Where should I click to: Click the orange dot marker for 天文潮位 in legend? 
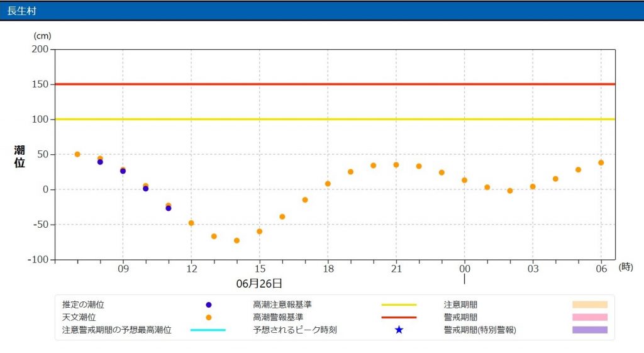209,318
